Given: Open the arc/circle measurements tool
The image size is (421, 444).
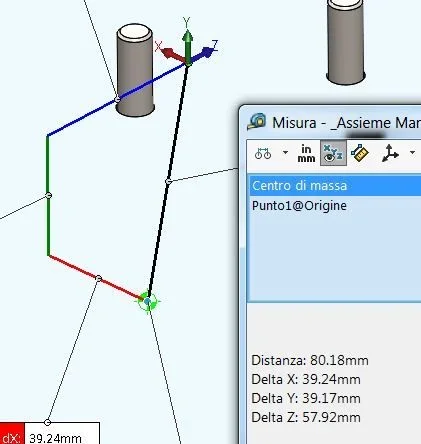Looking at the screenshot, I should pyautogui.click(x=263, y=153).
